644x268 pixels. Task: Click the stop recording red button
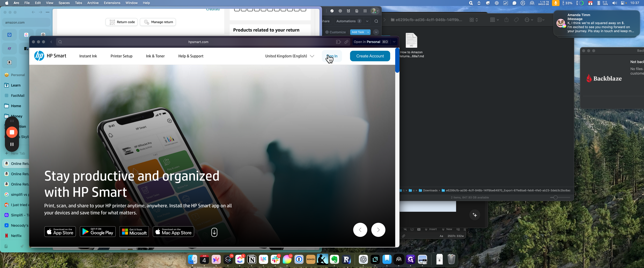coord(12,132)
